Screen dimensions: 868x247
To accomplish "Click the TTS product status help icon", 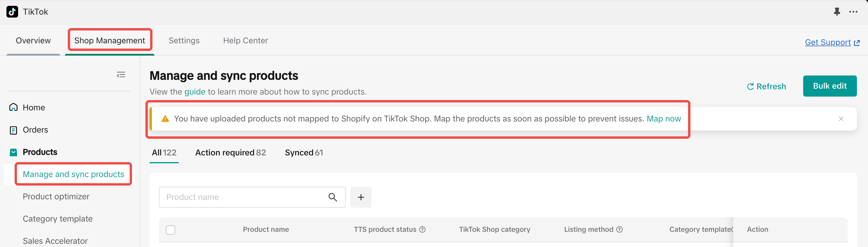I will [x=422, y=229].
